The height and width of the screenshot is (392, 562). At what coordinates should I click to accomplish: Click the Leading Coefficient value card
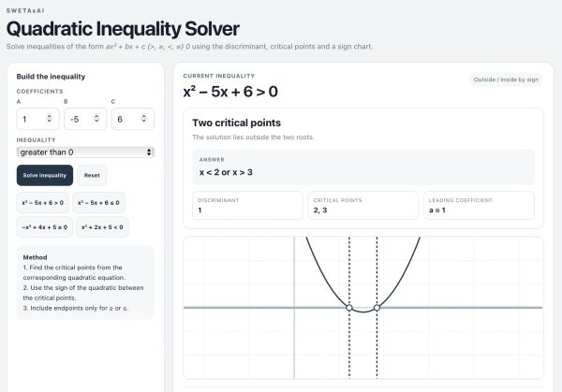click(x=479, y=206)
